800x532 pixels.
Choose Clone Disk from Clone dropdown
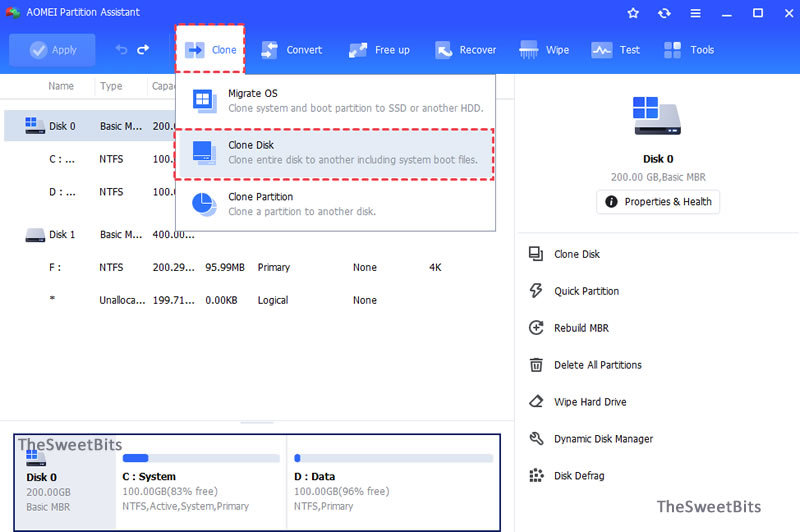coord(335,153)
